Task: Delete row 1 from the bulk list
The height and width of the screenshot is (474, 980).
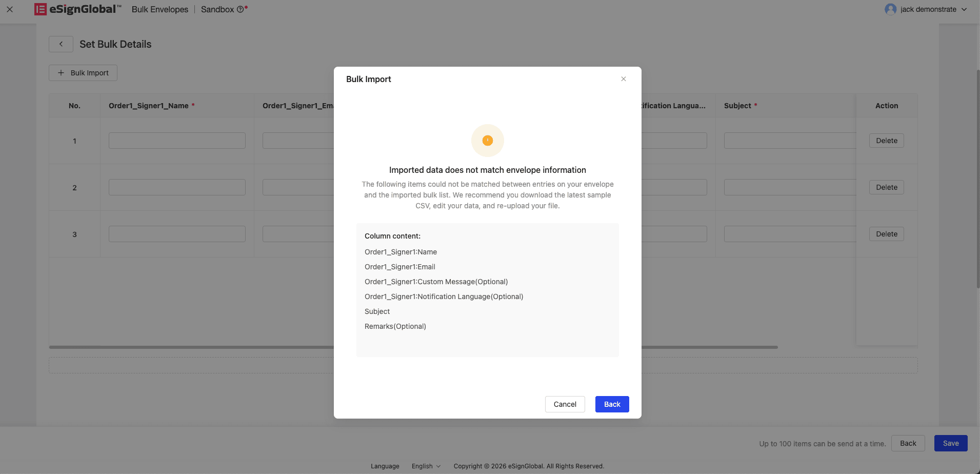Action: click(886, 141)
